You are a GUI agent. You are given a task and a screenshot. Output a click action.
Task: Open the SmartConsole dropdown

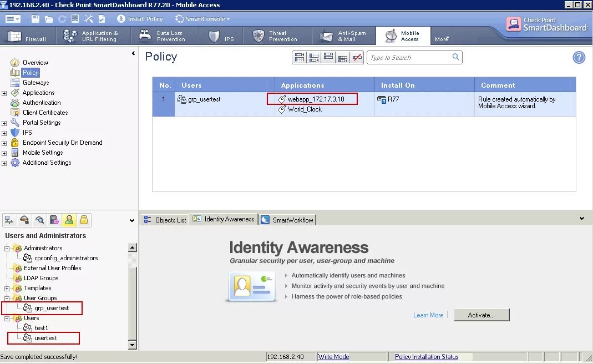pyautogui.click(x=202, y=19)
